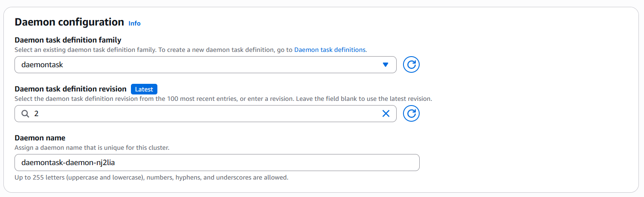644x197 pixels.
Task: Open Info next to Daemon configuration
Action: click(134, 23)
